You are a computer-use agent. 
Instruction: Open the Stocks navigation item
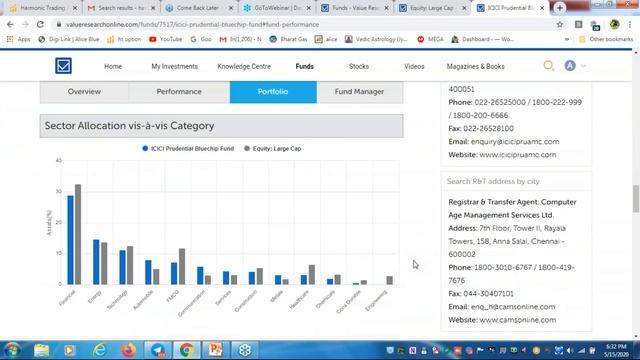click(359, 66)
